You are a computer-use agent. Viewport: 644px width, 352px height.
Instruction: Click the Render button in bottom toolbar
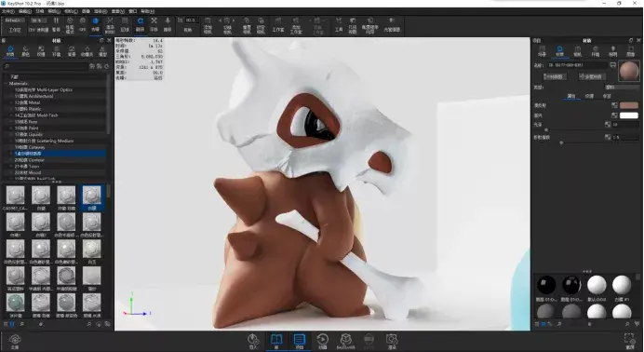pyautogui.click(x=392, y=342)
